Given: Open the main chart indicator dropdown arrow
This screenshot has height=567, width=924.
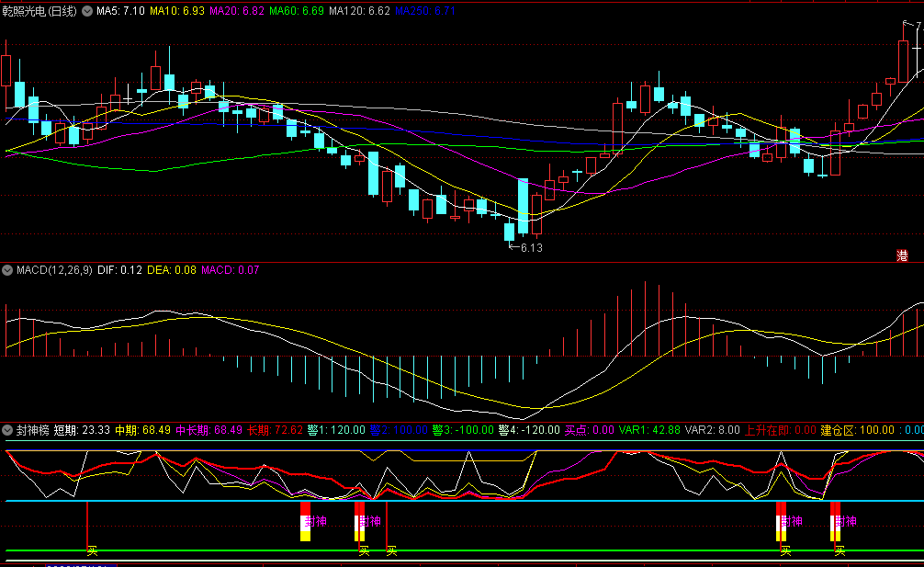Looking at the screenshot, I should (87, 11).
